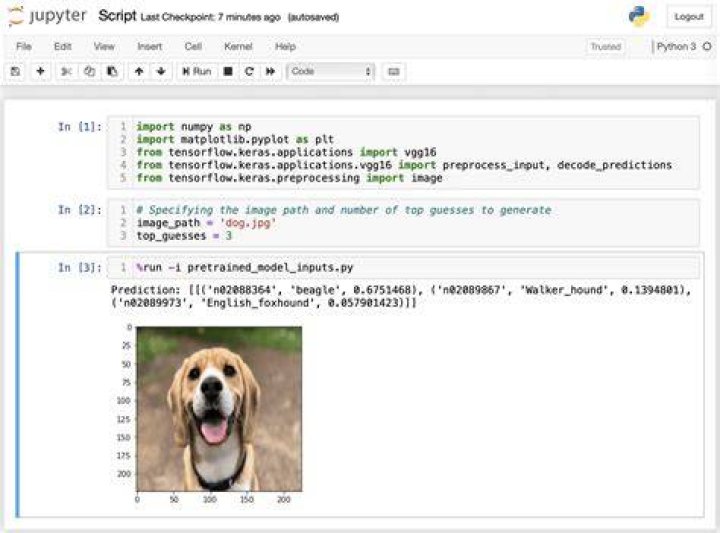720x533 pixels.
Task: Click the kernel idle circle indicator
Action: pos(707,46)
